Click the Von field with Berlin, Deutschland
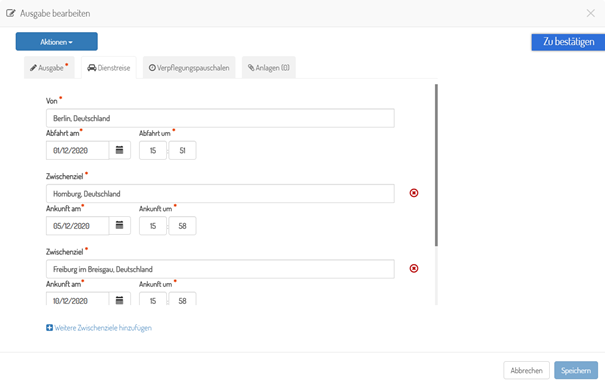The height and width of the screenshot is (387, 605). click(220, 118)
